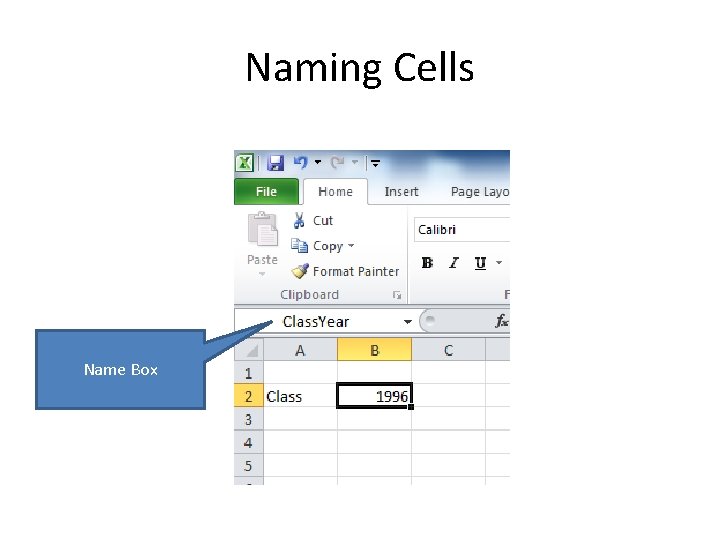Click the Format Painter label
This screenshot has width=720, height=540.
point(356,271)
